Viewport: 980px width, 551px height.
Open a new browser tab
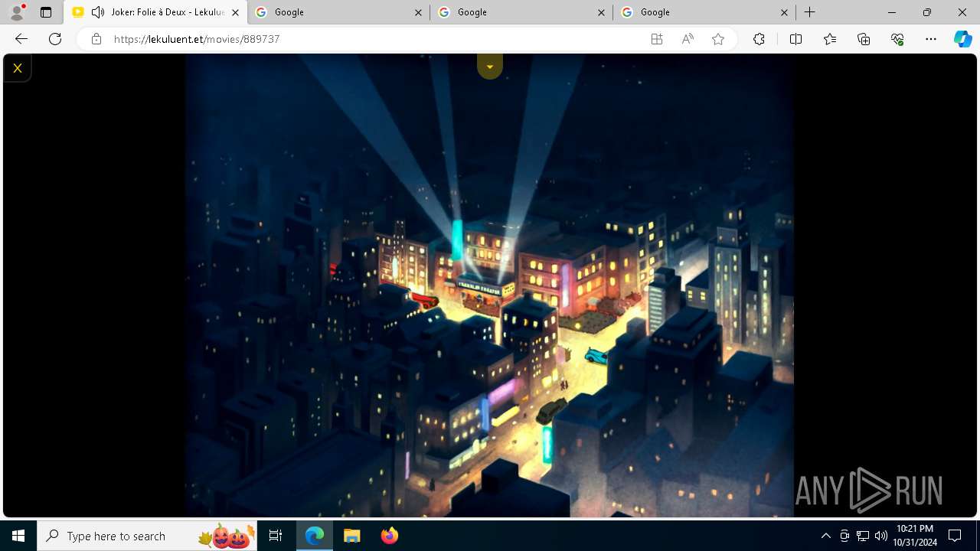(809, 12)
